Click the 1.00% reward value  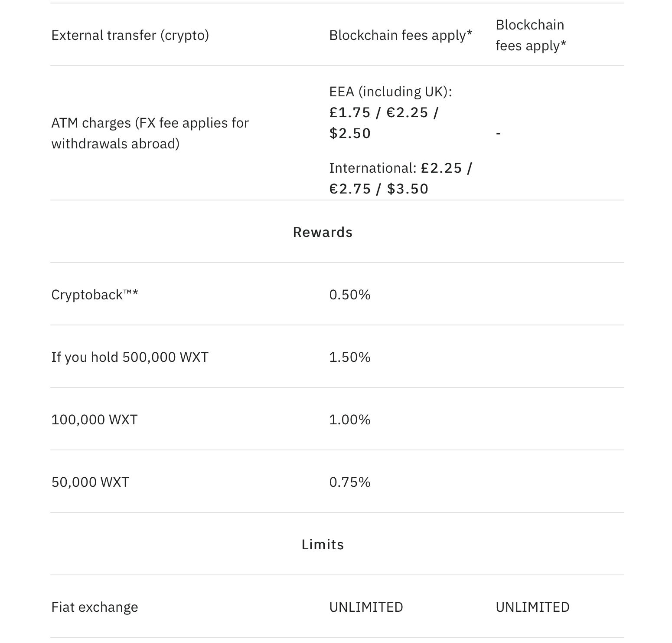click(350, 420)
